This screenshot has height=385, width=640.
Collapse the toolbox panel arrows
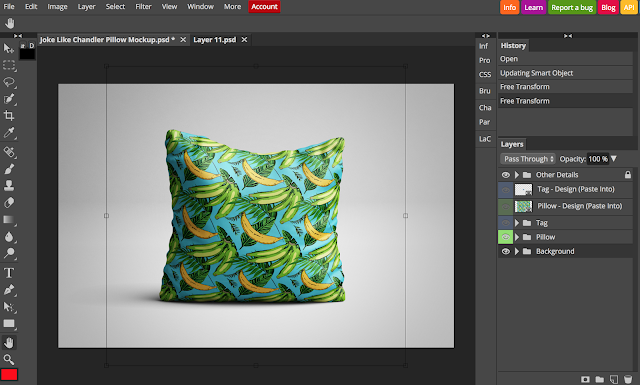pyautogui.click(x=18, y=36)
